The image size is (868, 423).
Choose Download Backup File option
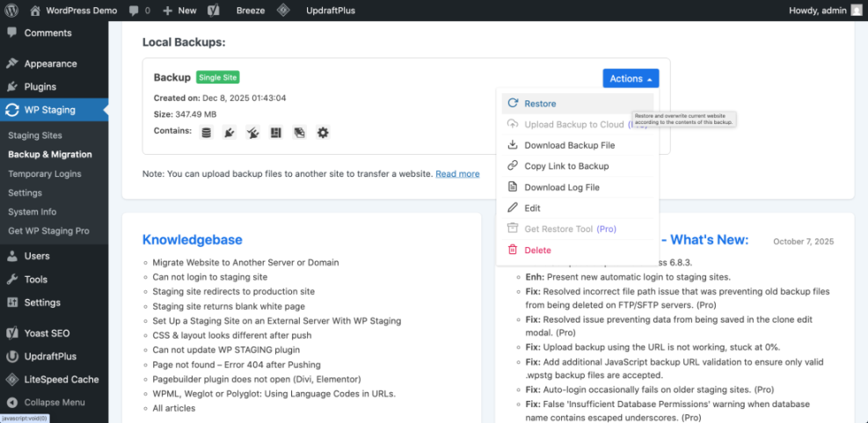pos(578,145)
